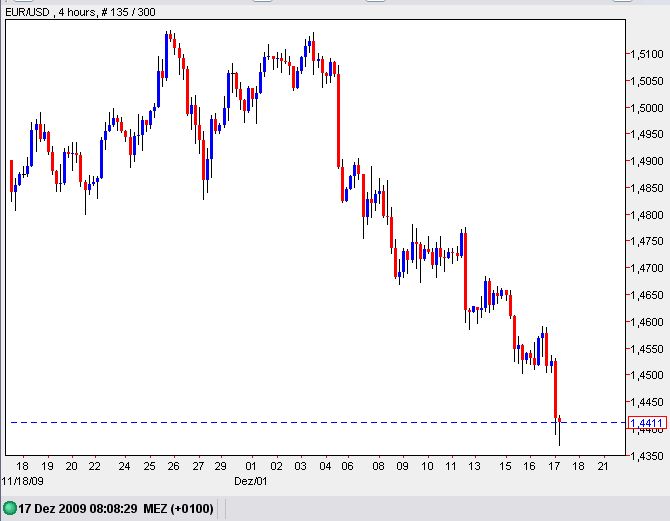Select the current price label 1,4411
Viewport: 670px width, 521px height.
(647, 423)
